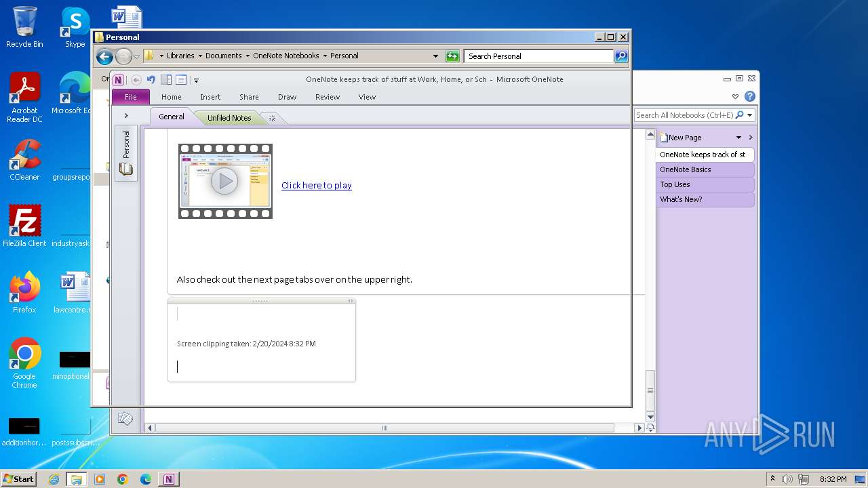
Task: Open the 'OneNote keeps track of st' page
Action: coord(705,155)
